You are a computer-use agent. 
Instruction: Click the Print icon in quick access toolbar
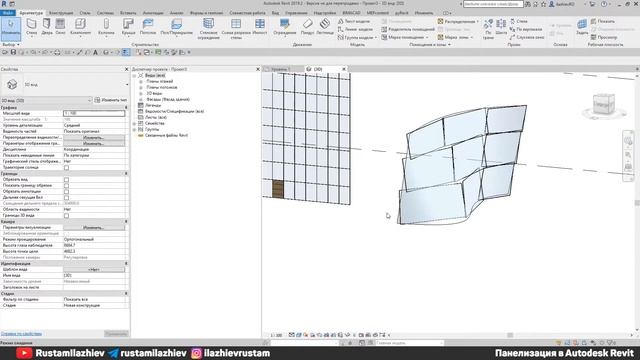point(57,52)
